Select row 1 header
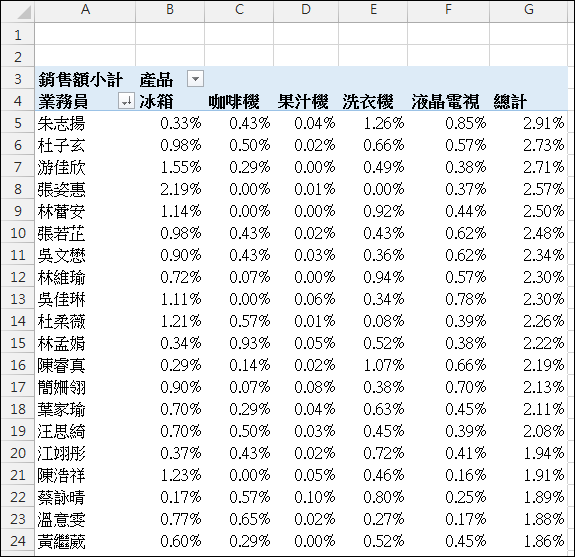Screen dimensions: 575x557 coord(18,34)
